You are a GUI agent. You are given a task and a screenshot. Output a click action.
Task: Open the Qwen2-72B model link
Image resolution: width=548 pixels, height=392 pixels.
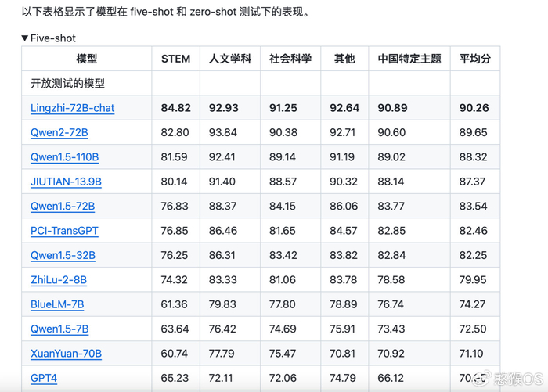59,133
